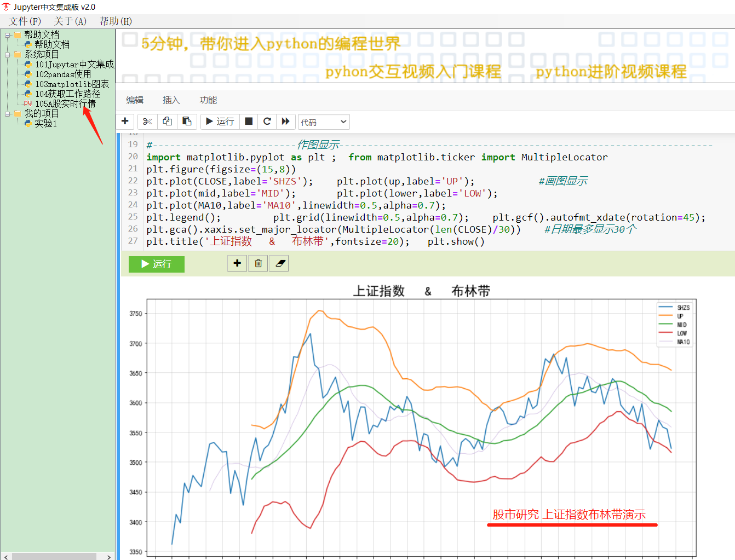Click the left panel horizontal scrollbar
Viewport: 735px width, 560px height.
[x=55, y=556]
